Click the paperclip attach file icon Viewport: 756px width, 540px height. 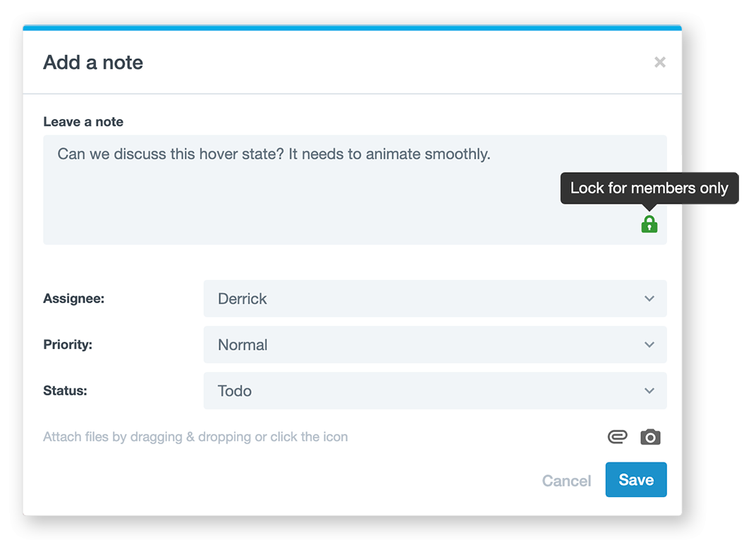point(617,437)
